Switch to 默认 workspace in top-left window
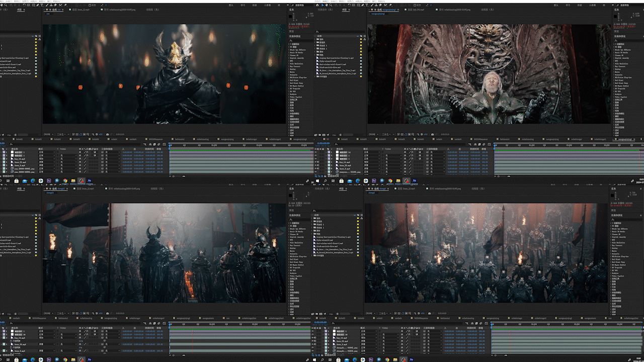This screenshot has width=644, height=362. point(230,5)
